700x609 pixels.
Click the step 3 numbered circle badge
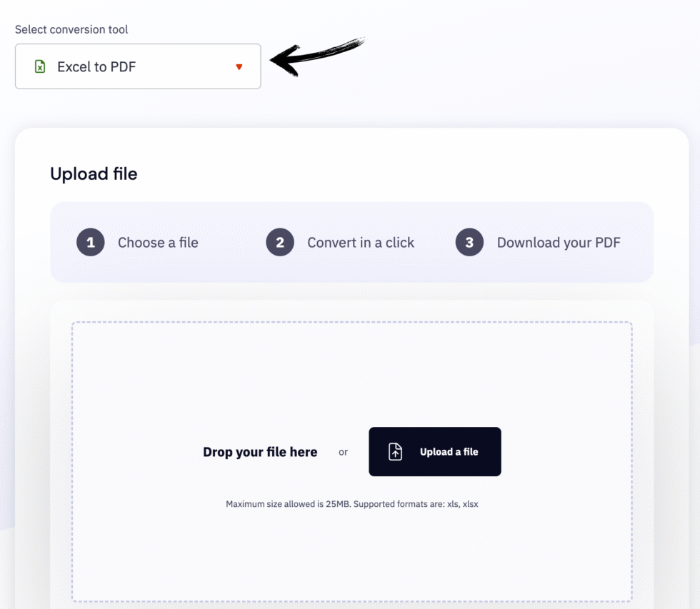469,242
